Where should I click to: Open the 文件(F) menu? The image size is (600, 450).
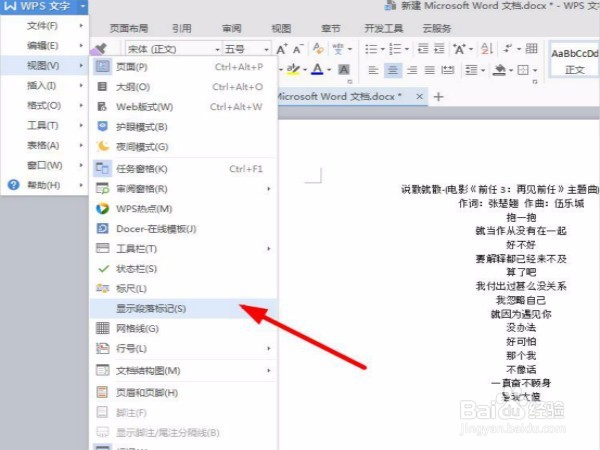(x=44, y=26)
